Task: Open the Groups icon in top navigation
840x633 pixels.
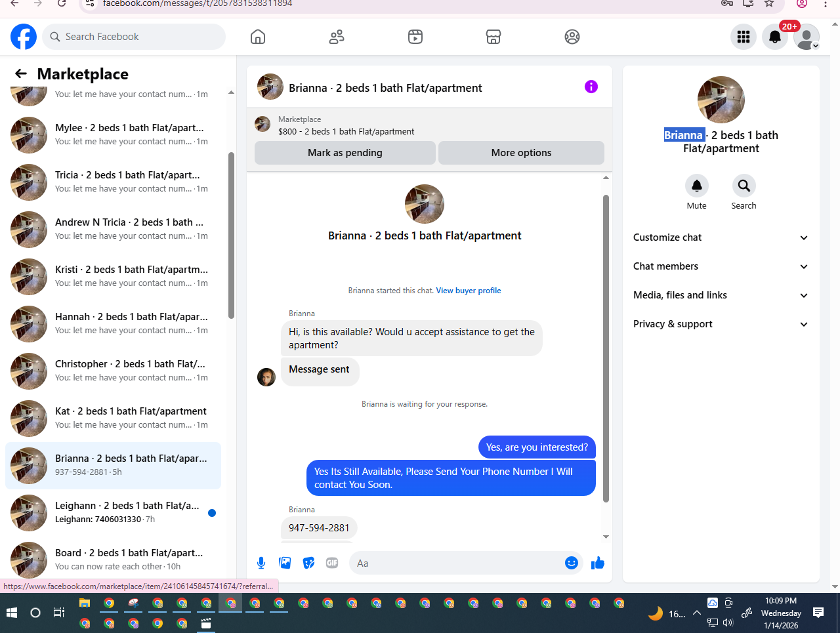Action: click(x=572, y=37)
